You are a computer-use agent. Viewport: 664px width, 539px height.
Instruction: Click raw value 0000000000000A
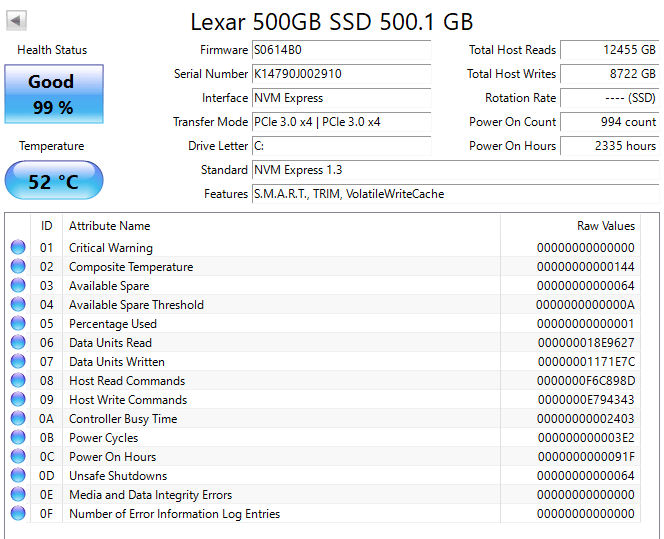[x=585, y=305]
